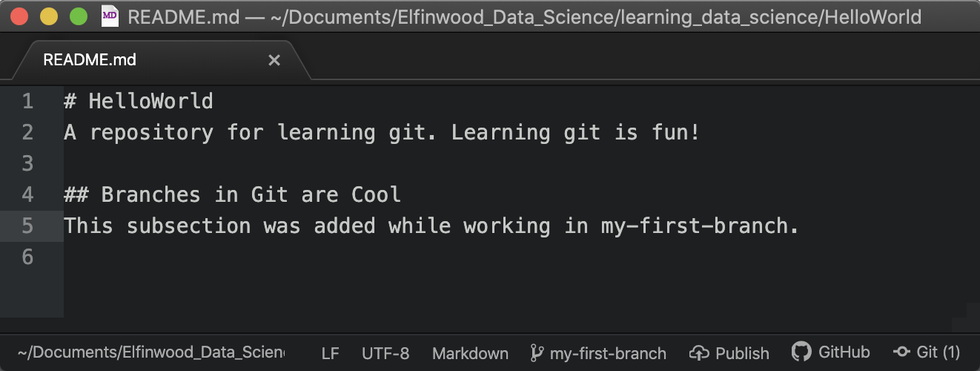Select the README.md tab

coord(90,60)
